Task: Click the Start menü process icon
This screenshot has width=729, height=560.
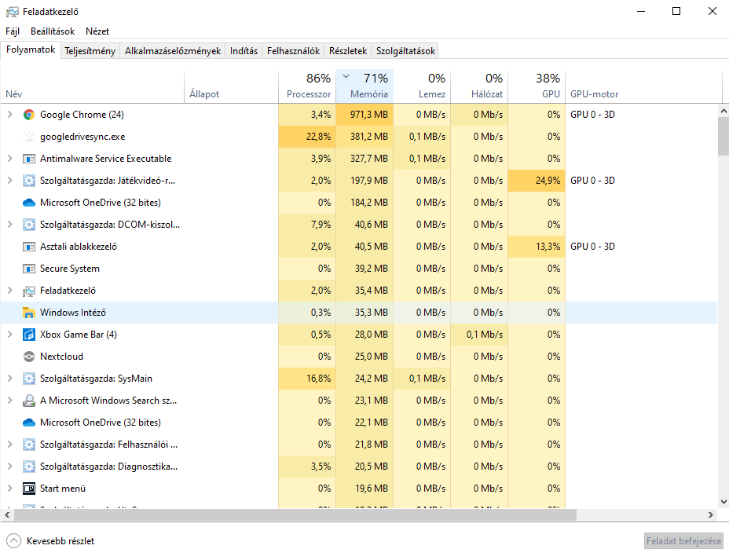Action: pyautogui.click(x=29, y=489)
